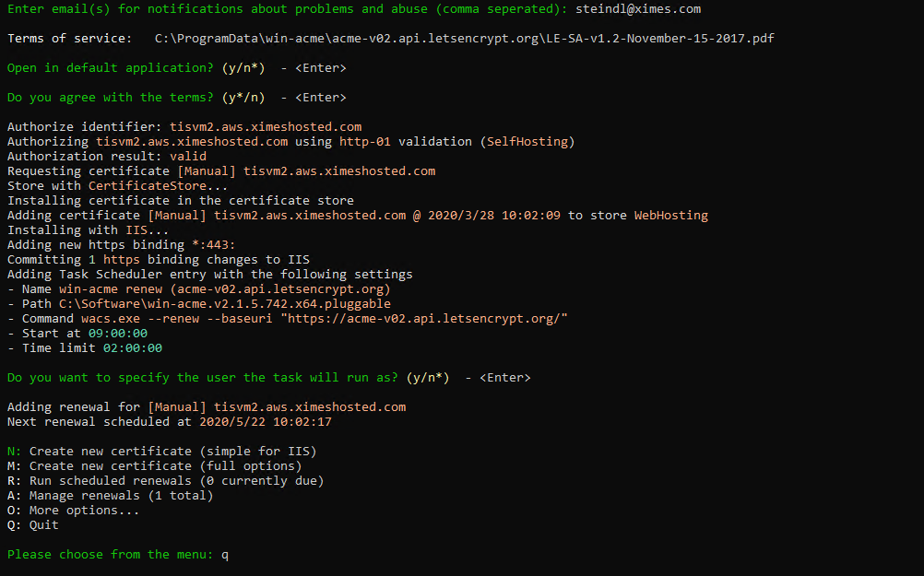This screenshot has width=924, height=576.
Task: Click the next renewal date '2020/5/22 10:02:17'
Action: [x=266, y=421]
